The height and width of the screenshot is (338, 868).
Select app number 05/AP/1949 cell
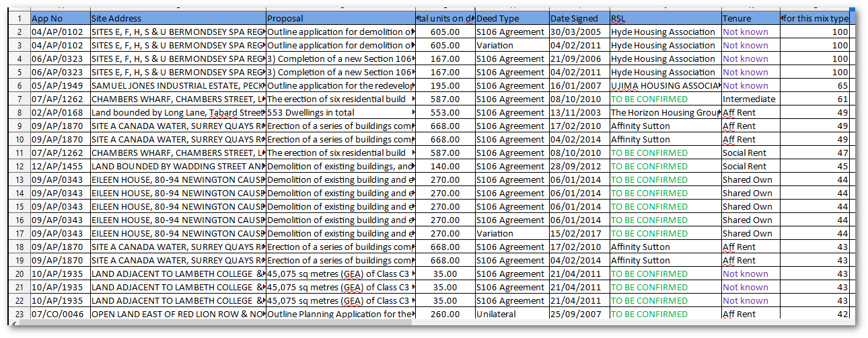coord(60,86)
